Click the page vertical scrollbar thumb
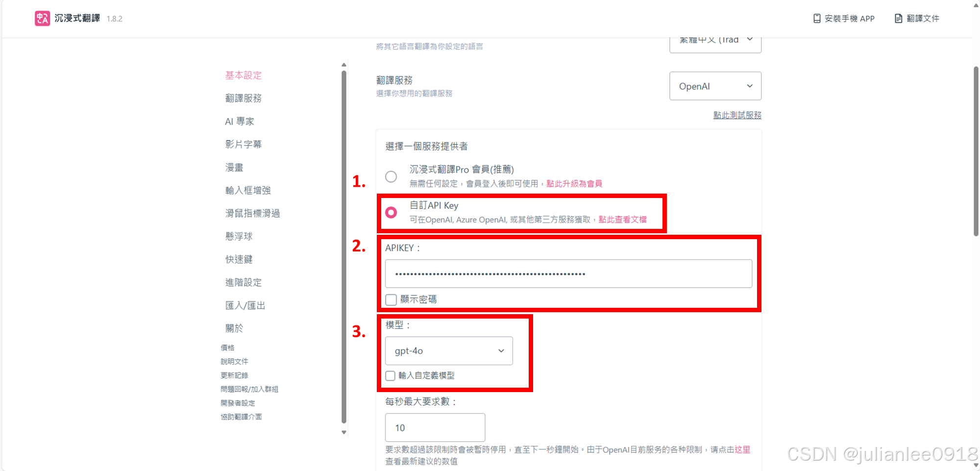 pyautogui.click(x=976, y=152)
